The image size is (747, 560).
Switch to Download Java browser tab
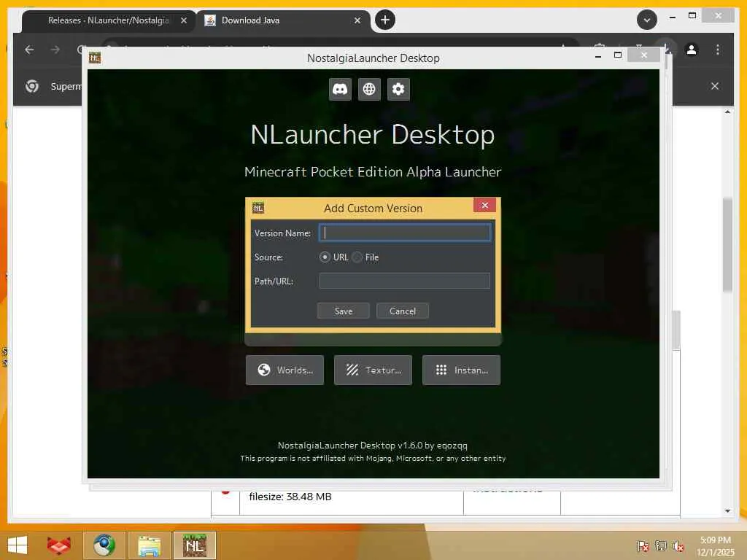(x=283, y=20)
